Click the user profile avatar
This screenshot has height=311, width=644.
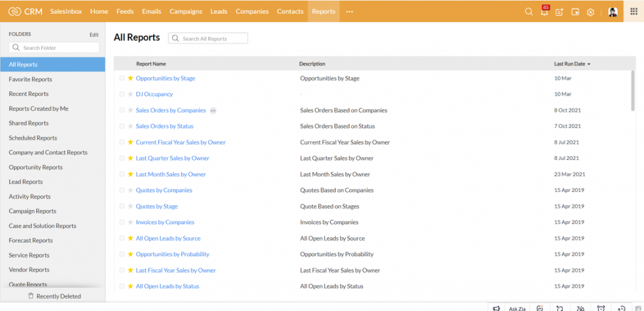(x=613, y=12)
